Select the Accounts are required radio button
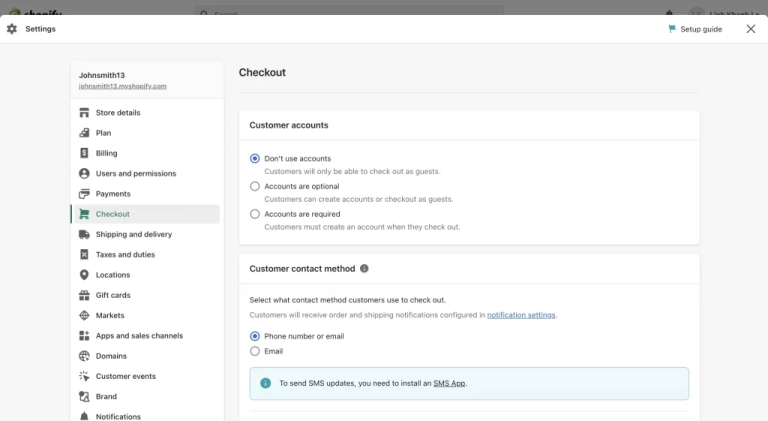Image resolution: width=768 pixels, height=421 pixels. pyautogui.click(x=255, y=214)
